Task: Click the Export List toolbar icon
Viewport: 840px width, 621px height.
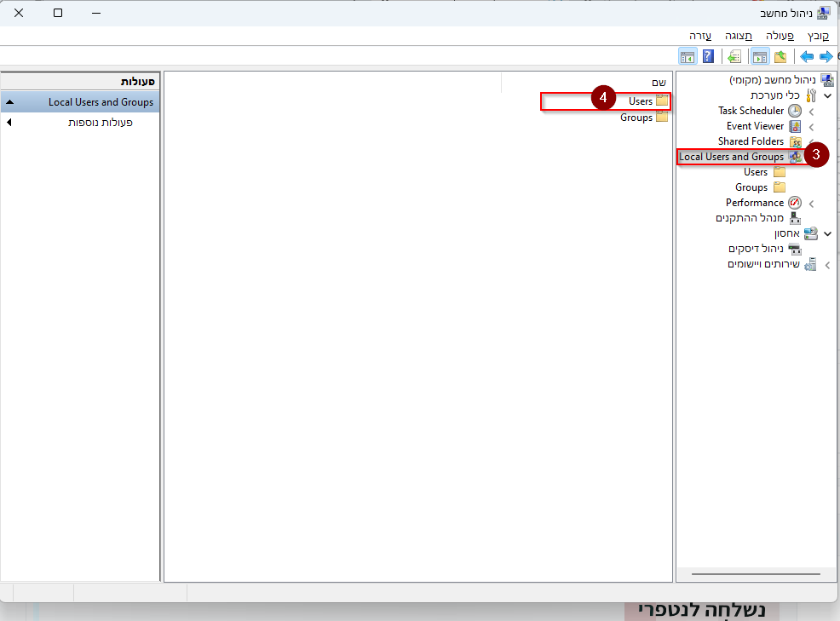Action: pos(734,57)
